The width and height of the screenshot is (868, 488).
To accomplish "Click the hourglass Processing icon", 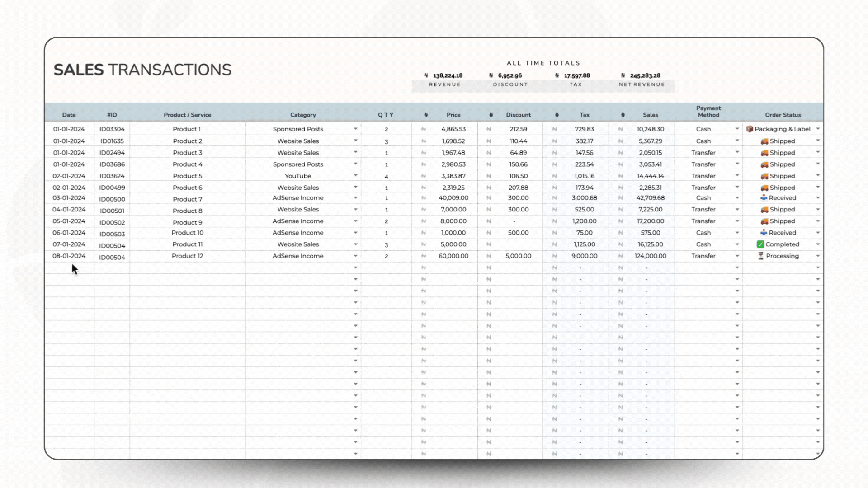I will 761,256.
